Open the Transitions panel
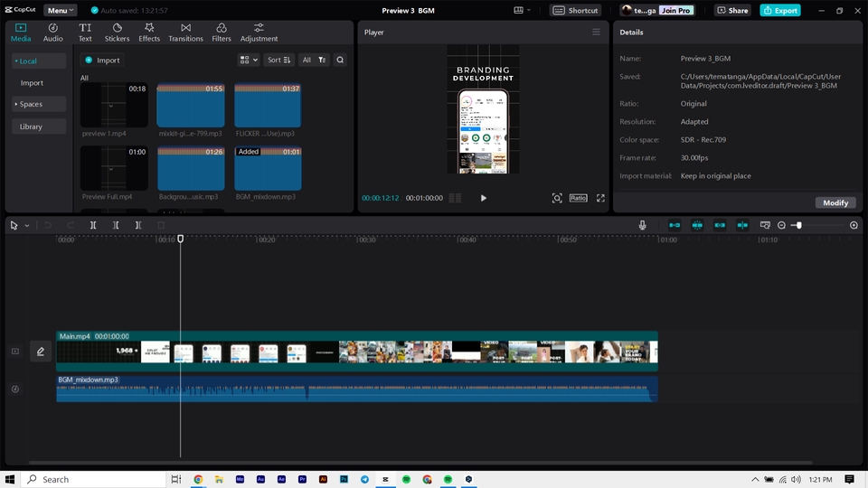 185,33
